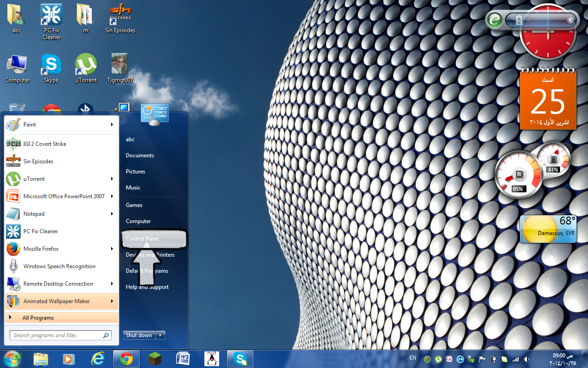
Task: Open PC Fix Cleaner from the Start menu
Action: [62, 231]
